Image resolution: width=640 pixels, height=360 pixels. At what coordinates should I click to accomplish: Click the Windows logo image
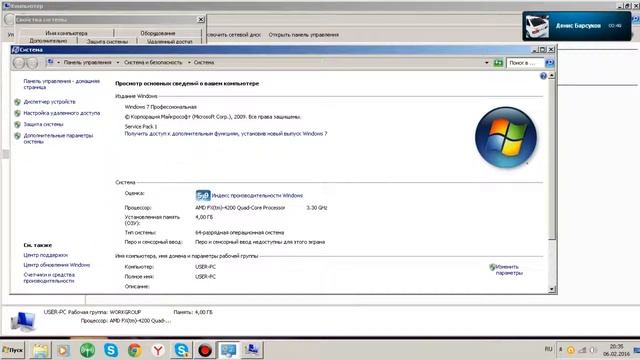[506, 137]
